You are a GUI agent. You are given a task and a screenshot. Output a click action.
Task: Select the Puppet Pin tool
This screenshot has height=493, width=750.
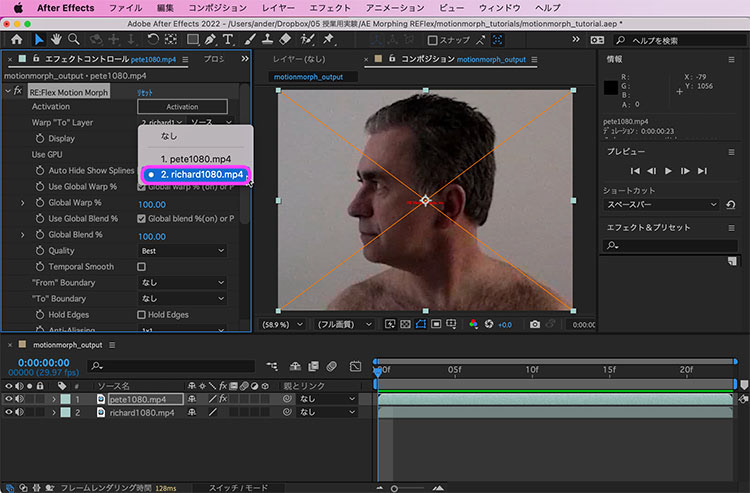[x=329, y=40]
